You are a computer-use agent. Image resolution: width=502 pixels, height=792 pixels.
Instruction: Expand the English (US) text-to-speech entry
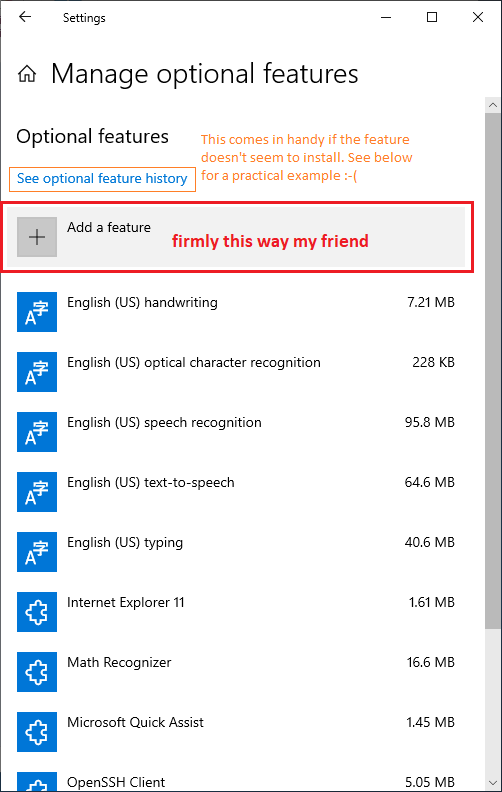236,492
